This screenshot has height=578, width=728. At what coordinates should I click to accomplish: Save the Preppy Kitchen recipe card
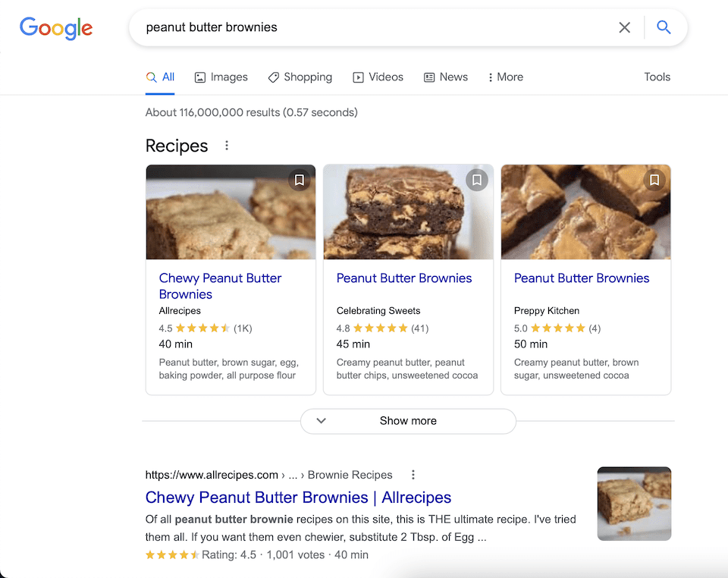point(654,180)
